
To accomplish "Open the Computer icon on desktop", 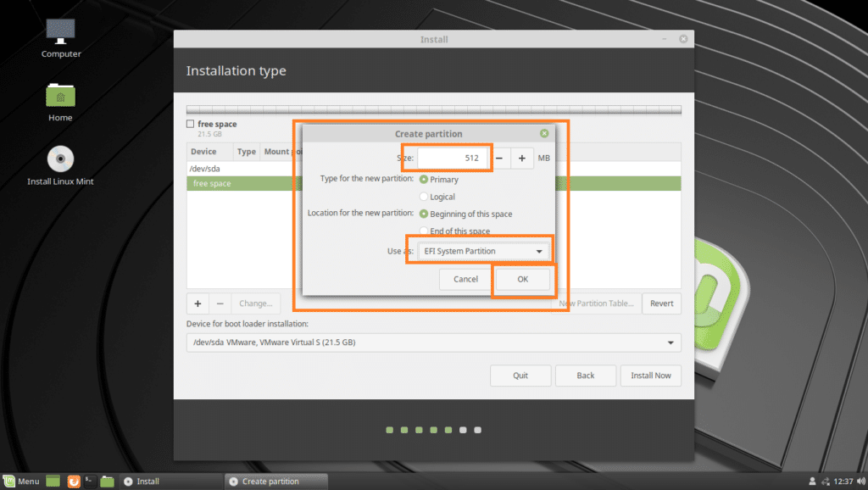I will pos(59,34).
